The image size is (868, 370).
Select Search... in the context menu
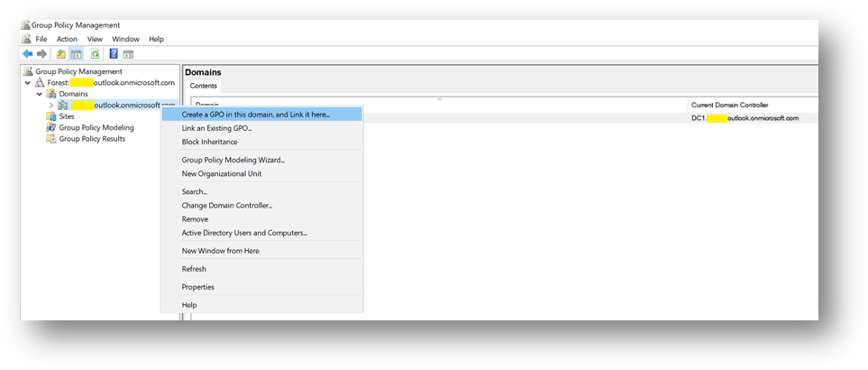pyautogui.click(x=261, y=191)
